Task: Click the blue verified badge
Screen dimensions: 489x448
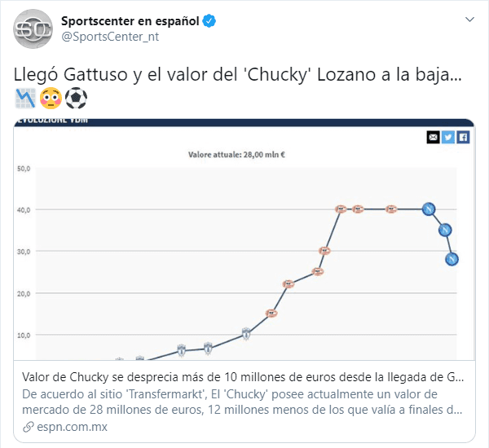Action: (209, 20)
